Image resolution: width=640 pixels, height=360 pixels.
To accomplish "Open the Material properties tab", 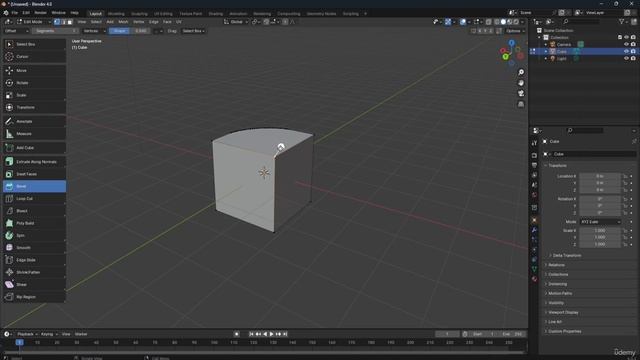I will point(534,279).
